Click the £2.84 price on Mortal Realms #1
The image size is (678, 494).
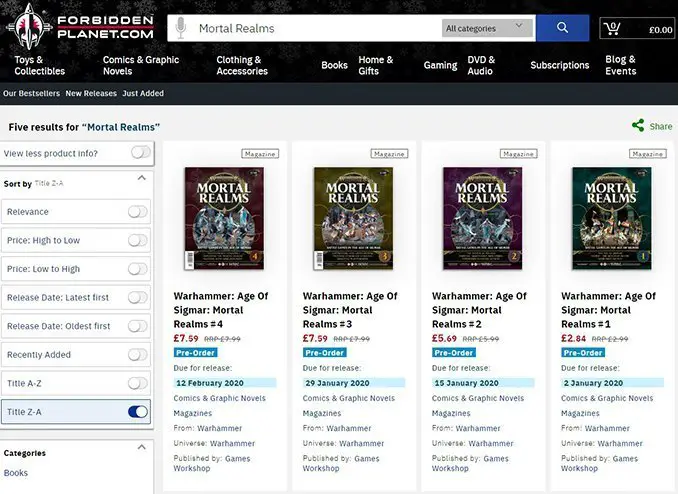[x=573, y=338]
